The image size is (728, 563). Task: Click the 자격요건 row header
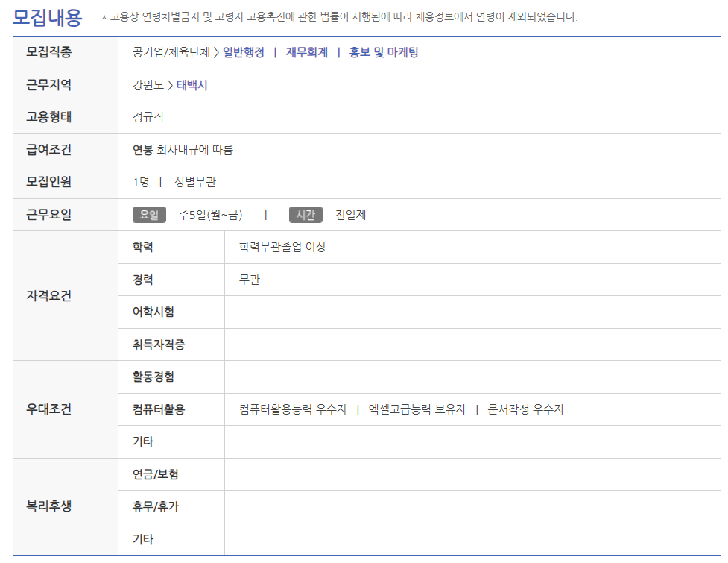click(49, 296)
